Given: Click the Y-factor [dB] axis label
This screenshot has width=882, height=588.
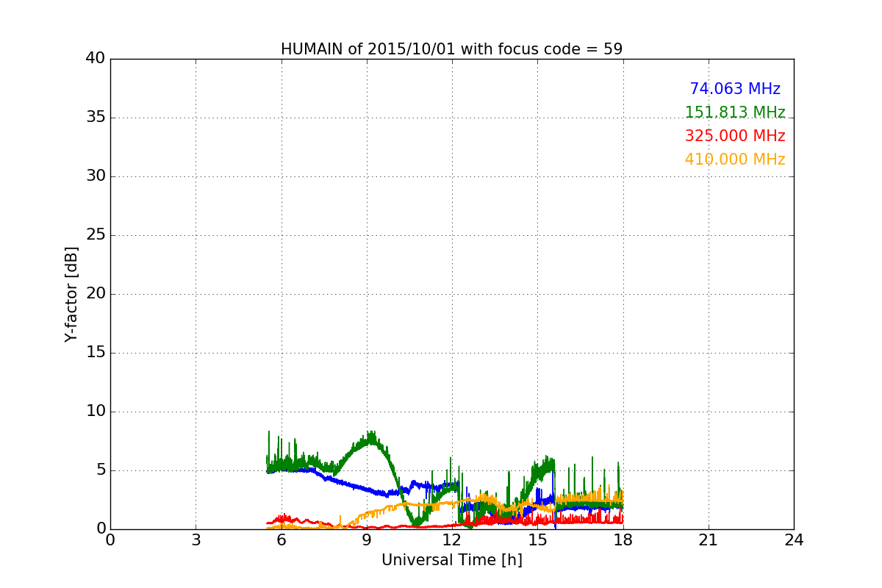Looking at the screenshot, I should click(71, 294).
